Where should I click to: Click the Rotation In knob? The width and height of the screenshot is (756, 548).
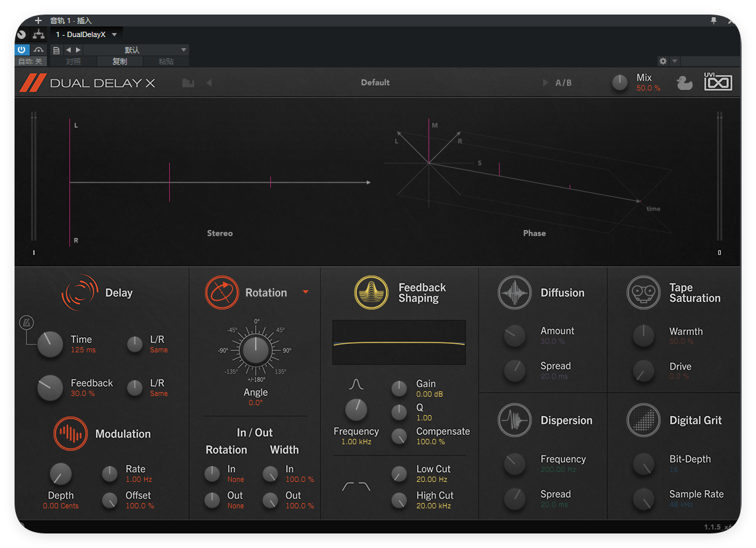click(x=212, y=474)
